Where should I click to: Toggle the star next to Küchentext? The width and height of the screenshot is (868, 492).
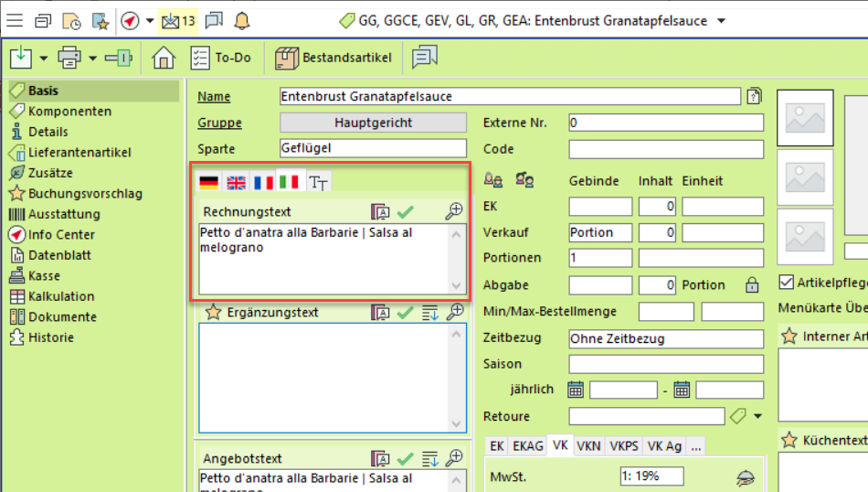pos(789,441)
